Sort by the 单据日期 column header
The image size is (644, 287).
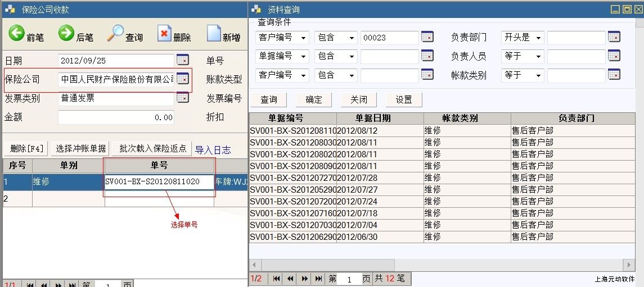380,118
